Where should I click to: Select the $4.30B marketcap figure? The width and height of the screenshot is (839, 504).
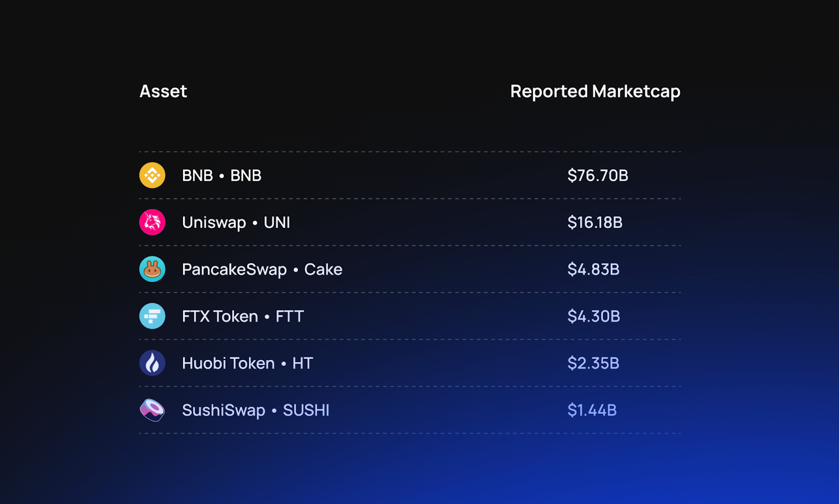pyautogui.click(x=594, y=316)
